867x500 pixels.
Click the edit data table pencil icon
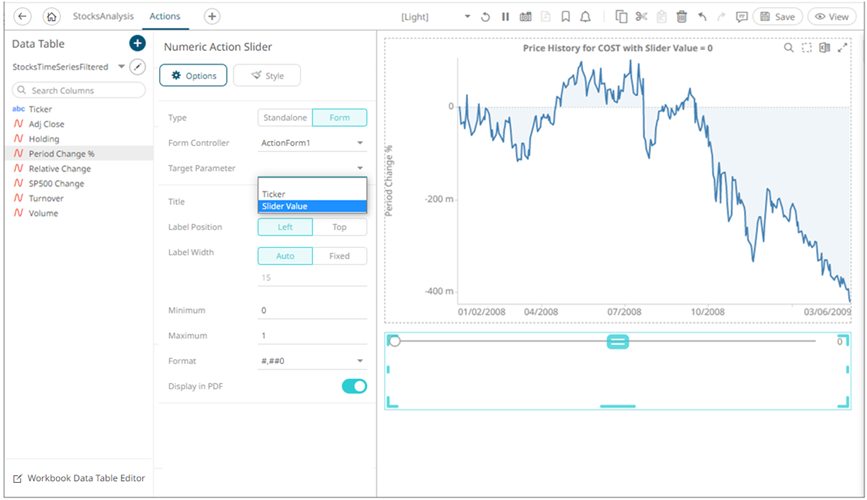coord(138,67)
